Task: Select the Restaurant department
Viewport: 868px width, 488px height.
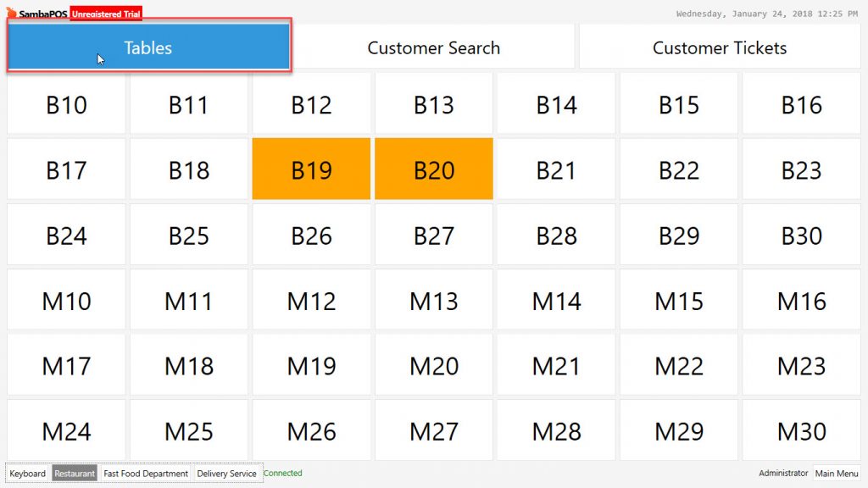Action: point(75,473)
